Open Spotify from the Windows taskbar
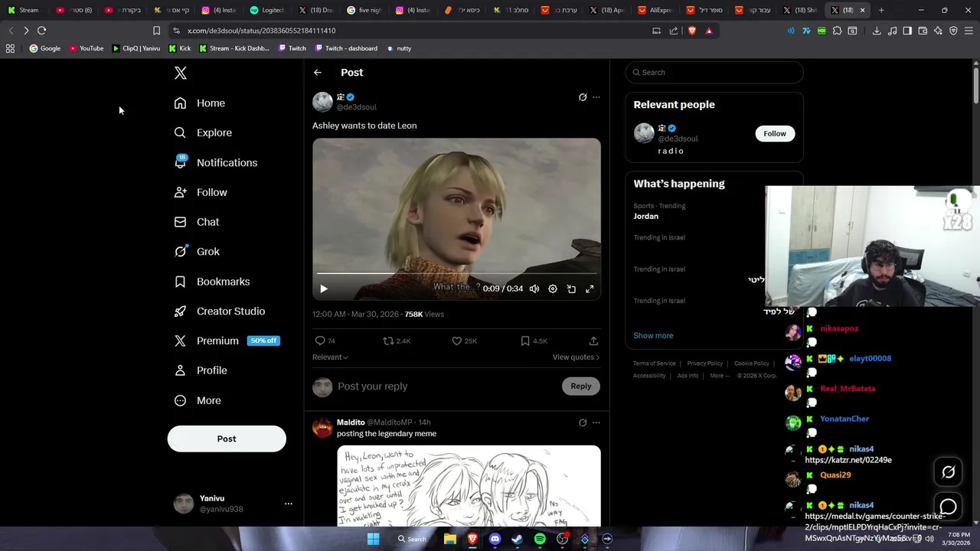Screen dimensions: 980x551 (x=540, y=539)
